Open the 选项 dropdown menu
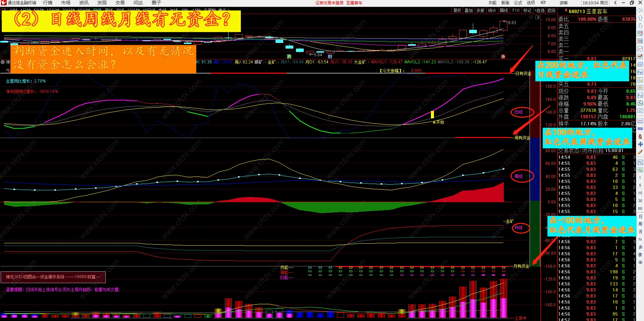 531,3
